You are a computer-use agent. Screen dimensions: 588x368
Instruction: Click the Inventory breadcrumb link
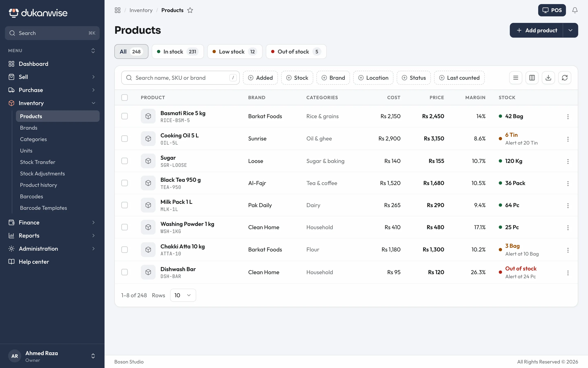[141, 10]
